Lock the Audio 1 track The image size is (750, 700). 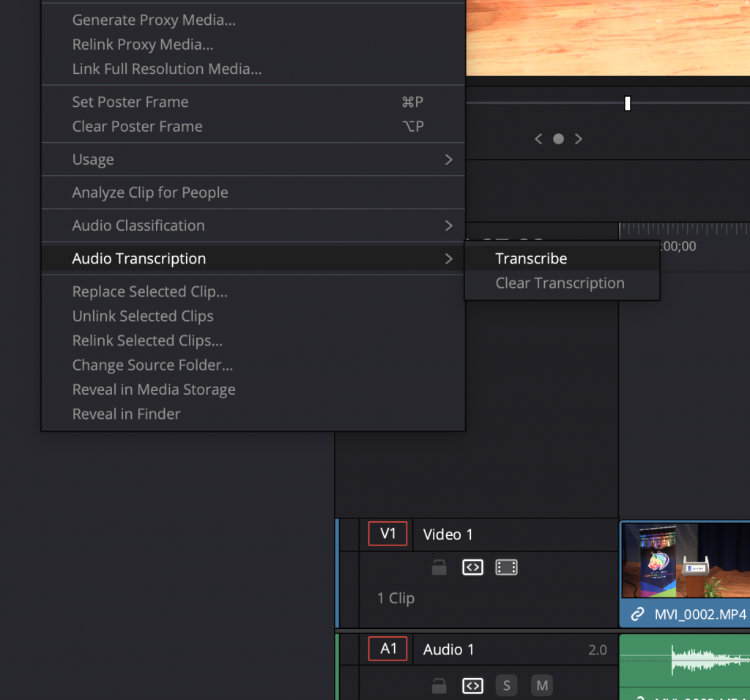click(439, 686)
